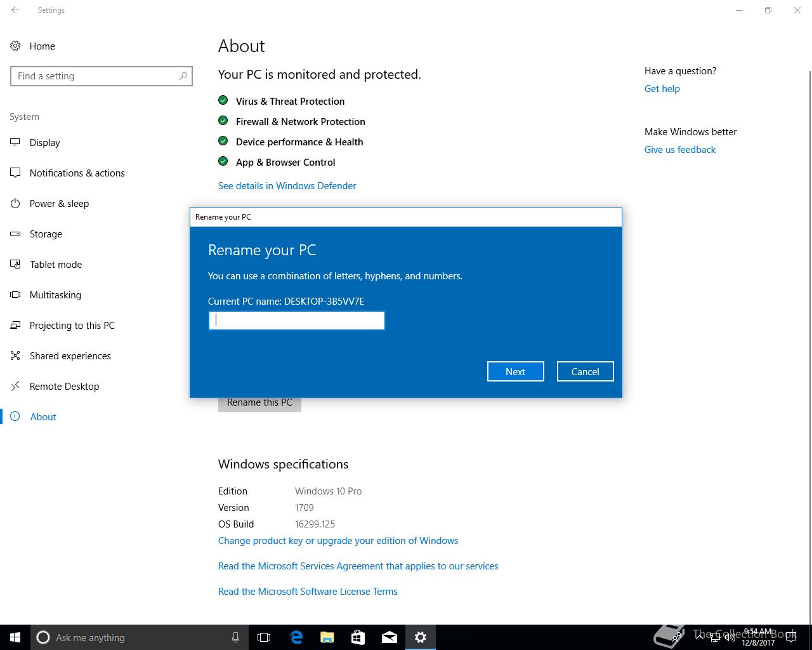Click the Windows specifications heading
The width and height of the screenshot is (812, 650).
(x=283, y=464)
